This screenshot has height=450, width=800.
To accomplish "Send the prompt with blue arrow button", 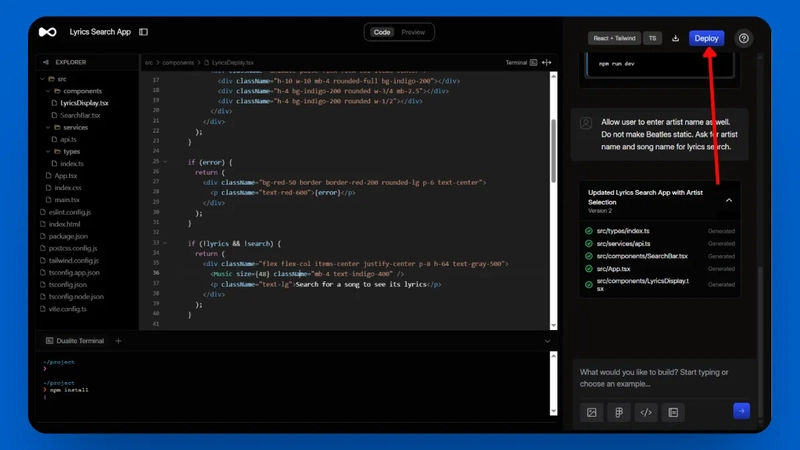I will pos(741,411).
